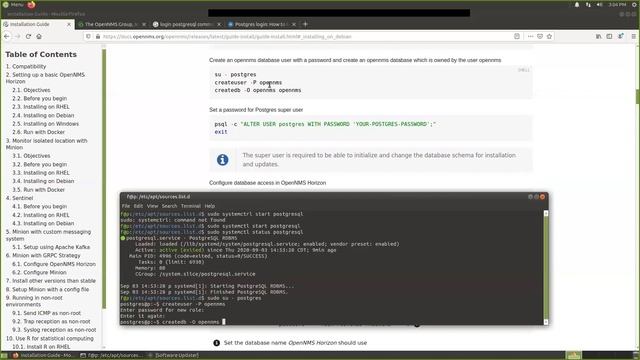Click the table of contents scrollbar
This screenshot has height=360, width=640.
tap(104, 179)
